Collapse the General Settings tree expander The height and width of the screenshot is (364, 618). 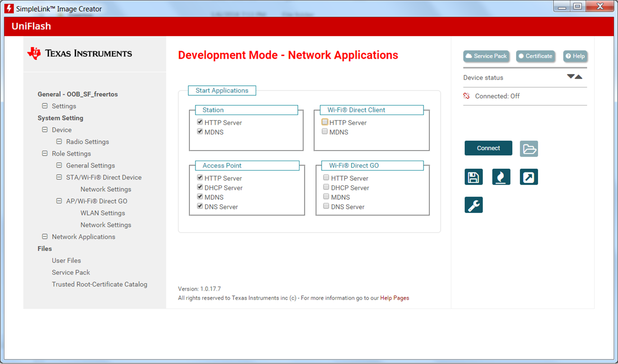pos(59,165)
